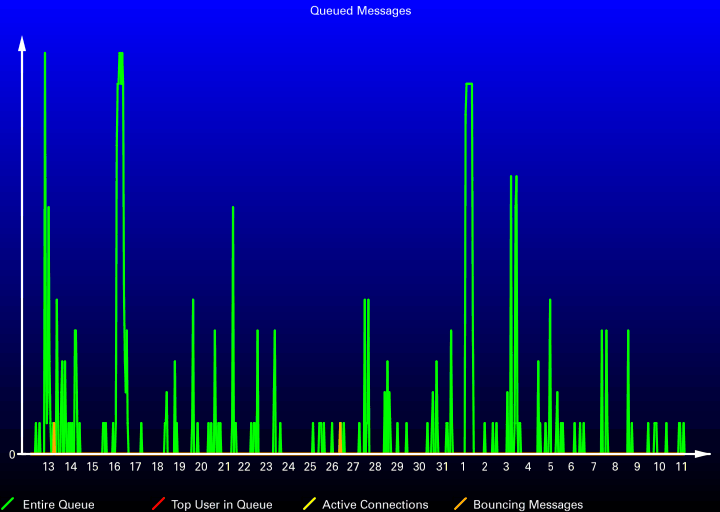Screen dimensions: 720x512
Task: Select the Active Connections legend label
Action: tap(375, 505)
